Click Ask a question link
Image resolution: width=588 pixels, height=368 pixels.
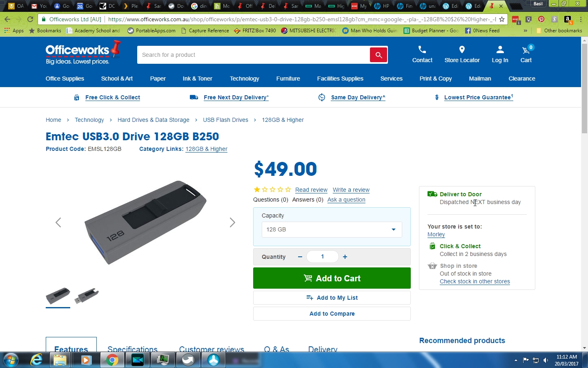(x=346, y=200)
